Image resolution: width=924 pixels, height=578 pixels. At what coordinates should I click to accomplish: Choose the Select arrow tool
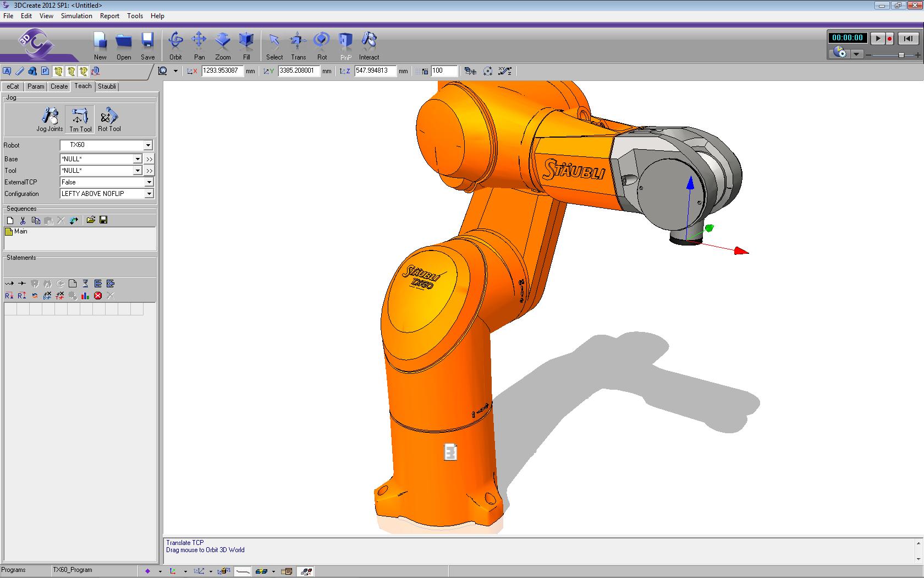(274, 45)
